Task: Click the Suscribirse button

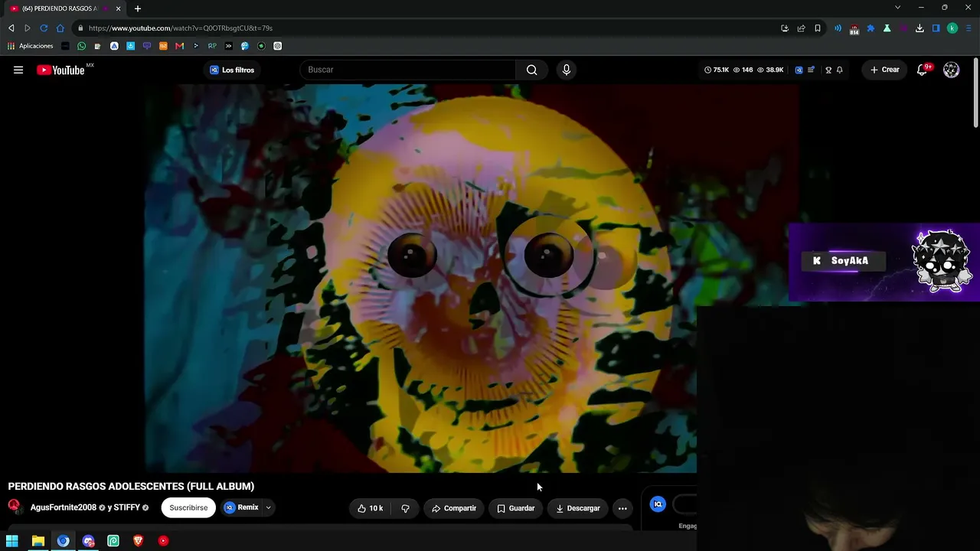Action: pyautogui.click(x=188, y=507)
